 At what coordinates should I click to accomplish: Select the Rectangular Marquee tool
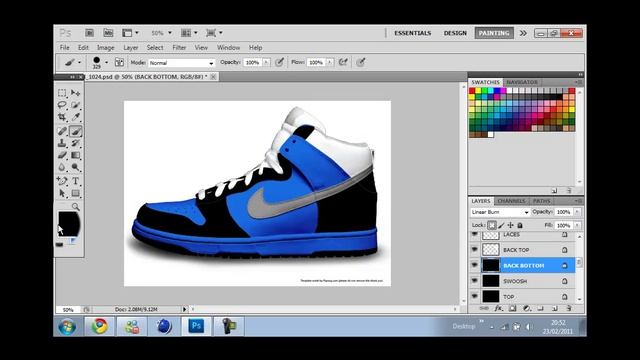[x=62, y=93]
